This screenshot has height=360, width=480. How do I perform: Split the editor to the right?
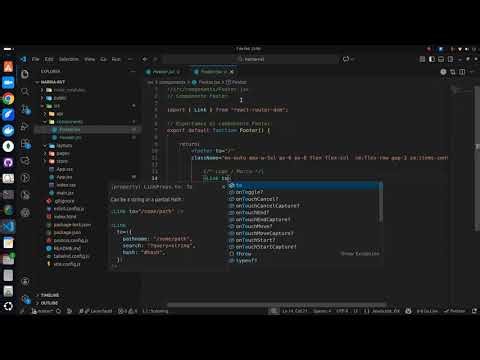[462, 72]
